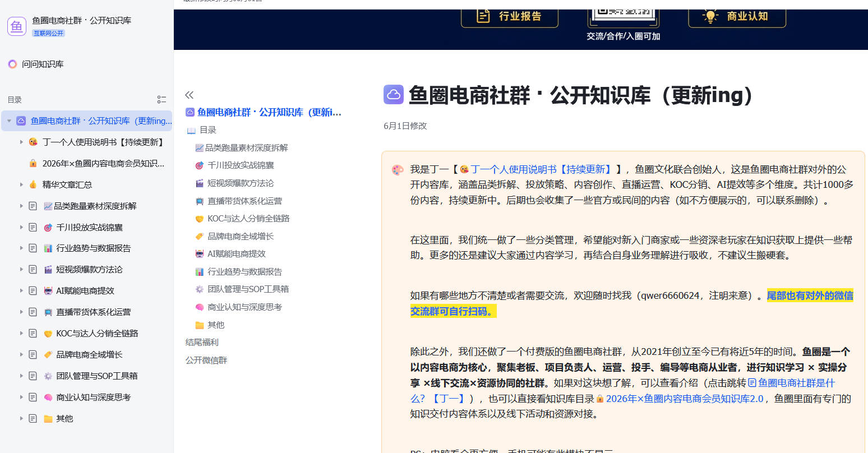Click the 互联网公开 badge
The height and width of the screenshot is (453, 868).
coord(48,33)
